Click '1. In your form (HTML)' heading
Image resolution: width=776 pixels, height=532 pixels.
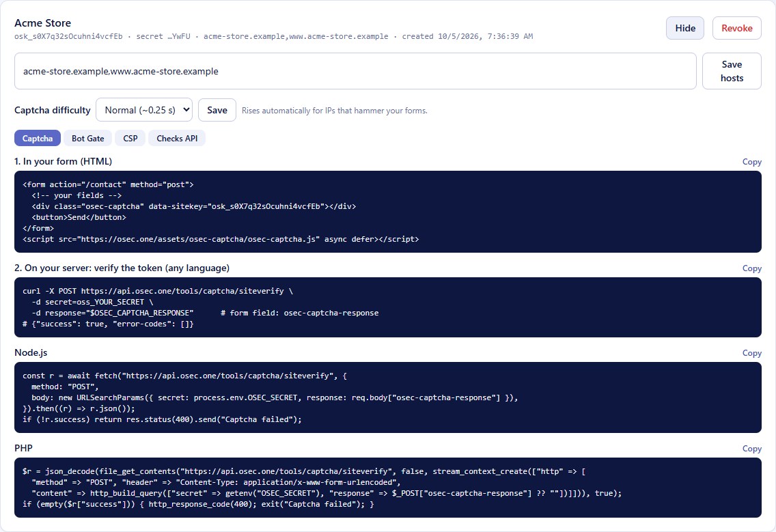64,161
